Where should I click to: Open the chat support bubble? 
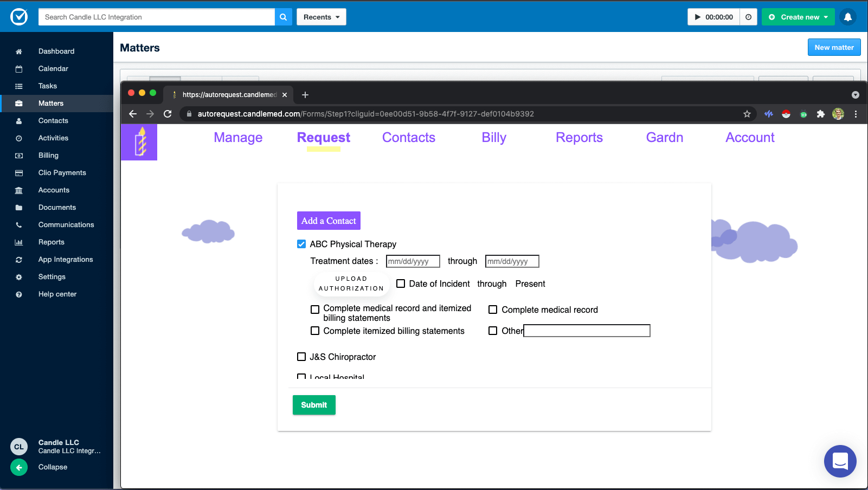pyautogui.click(x=840, y=461)
